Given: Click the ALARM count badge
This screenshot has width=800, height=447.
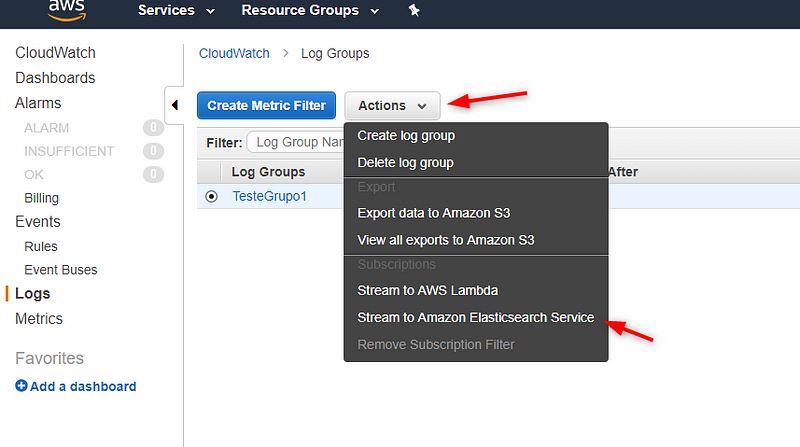Looking at the screenshot, I should coord(153,128).
